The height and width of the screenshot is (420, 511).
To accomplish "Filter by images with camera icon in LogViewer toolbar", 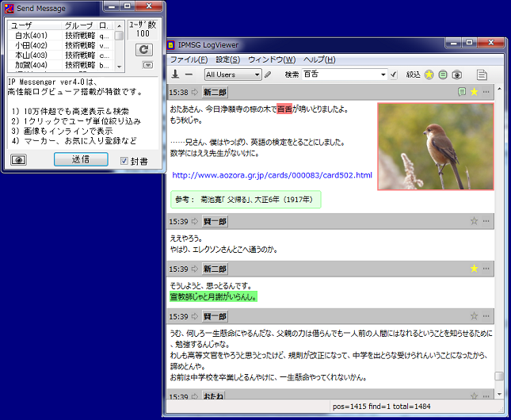I will coord(457,74).
